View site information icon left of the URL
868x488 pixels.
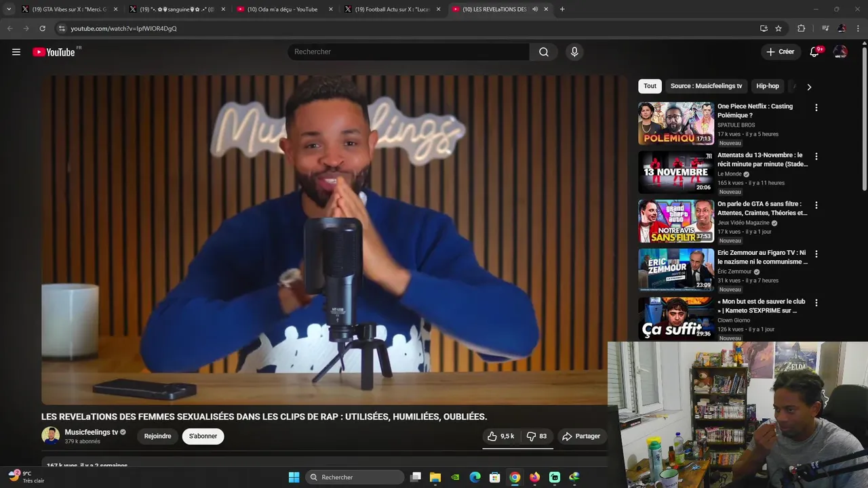[x=62, y=28]
